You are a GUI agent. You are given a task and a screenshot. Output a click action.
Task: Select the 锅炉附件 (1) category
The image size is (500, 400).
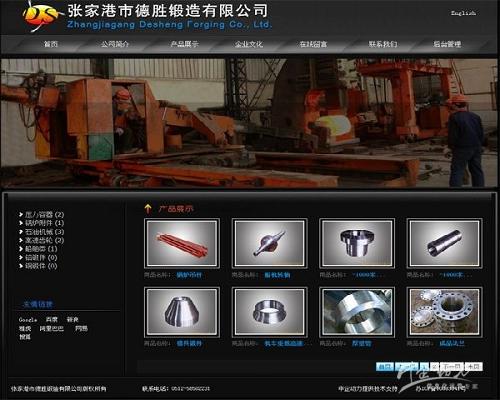click(44, 223)
